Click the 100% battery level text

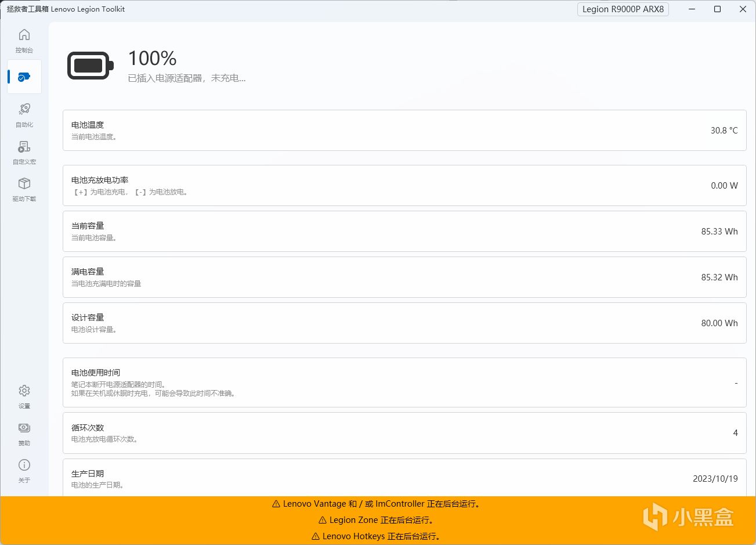(x=152, y=58)
